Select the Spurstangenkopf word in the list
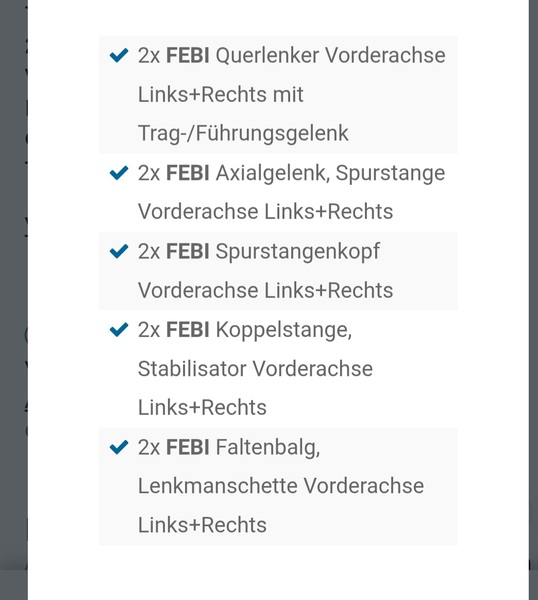Viewport: 538px width, 600px height. coord(298,253)
